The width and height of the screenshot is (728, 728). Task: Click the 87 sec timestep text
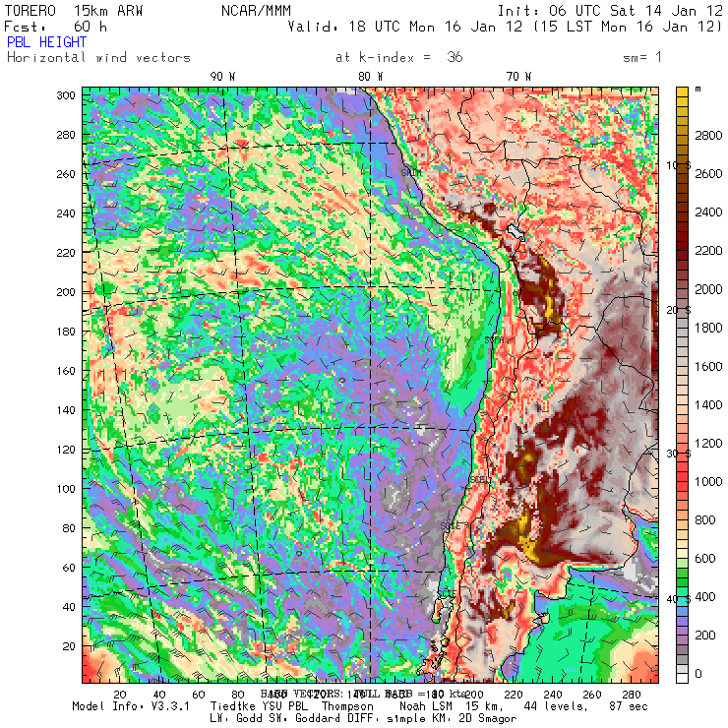click(x=629, y=706)
